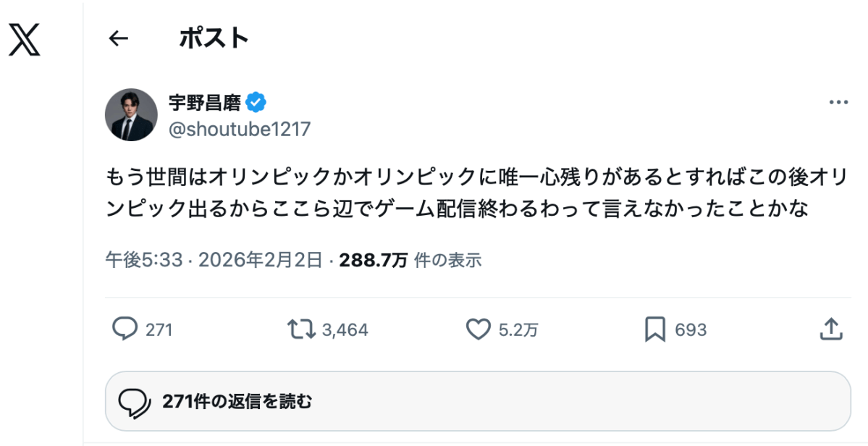868x446 pixels.
Task: Toggle the bookmark icon on the post
Action: 654,330
